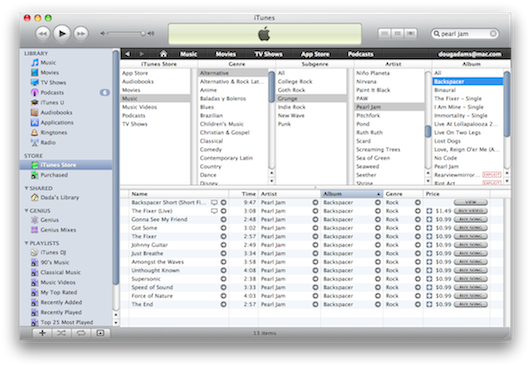
Task: Open iTunes U in the sidebar
Action: click(x=52, y=102)
